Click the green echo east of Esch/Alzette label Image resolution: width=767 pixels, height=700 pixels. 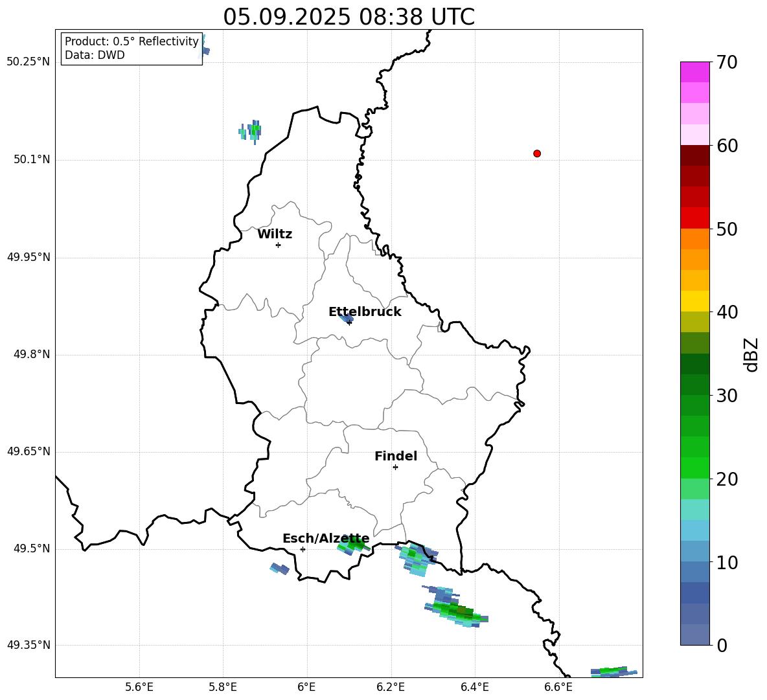[x=353, y=545]
